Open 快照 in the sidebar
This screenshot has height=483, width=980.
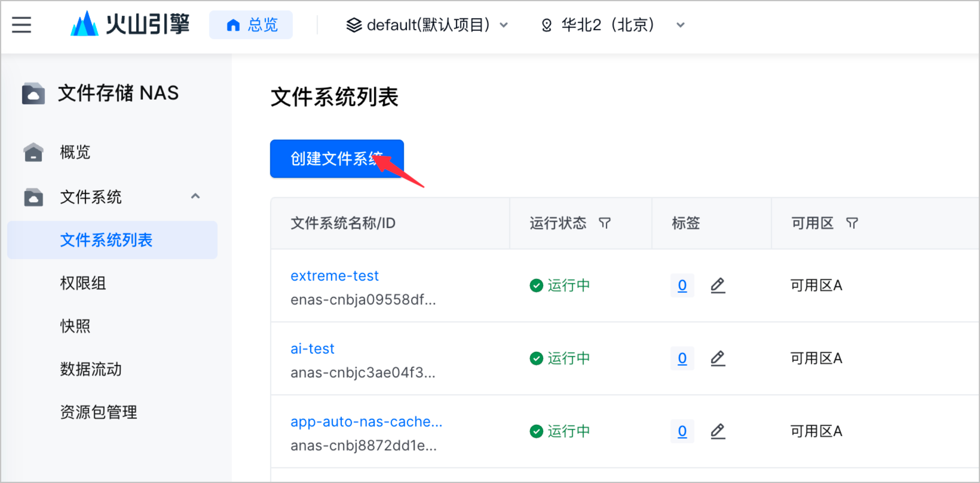(x=75, y=326)
